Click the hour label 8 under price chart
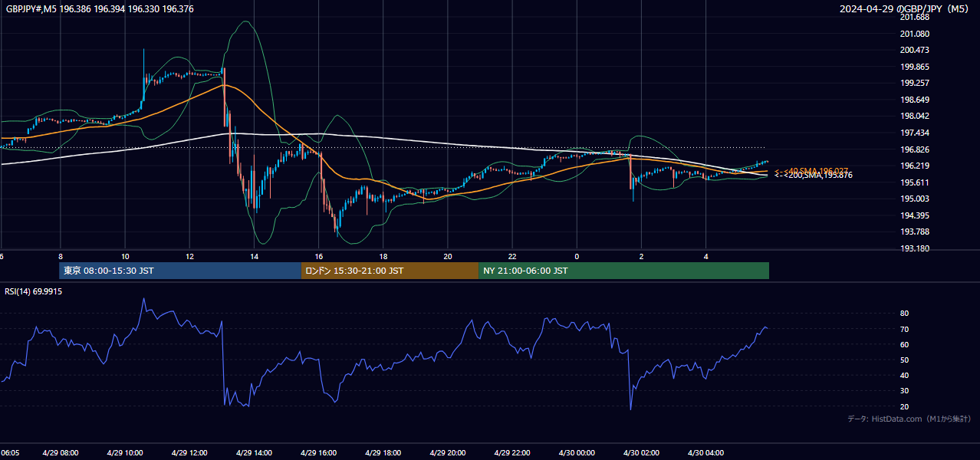980x460 pixels. click(x=60, y=257)
